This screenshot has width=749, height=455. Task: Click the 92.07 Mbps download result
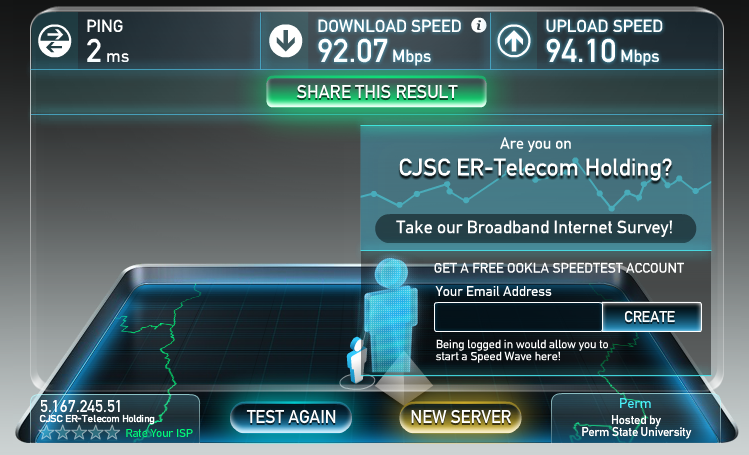point(374,52)
